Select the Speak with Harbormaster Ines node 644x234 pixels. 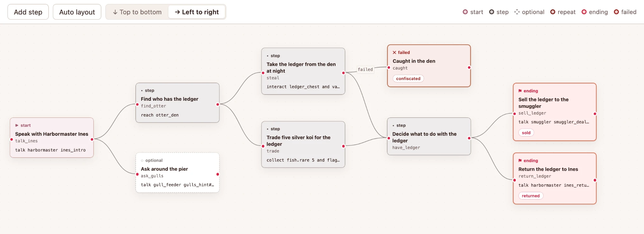pos(52,137)
